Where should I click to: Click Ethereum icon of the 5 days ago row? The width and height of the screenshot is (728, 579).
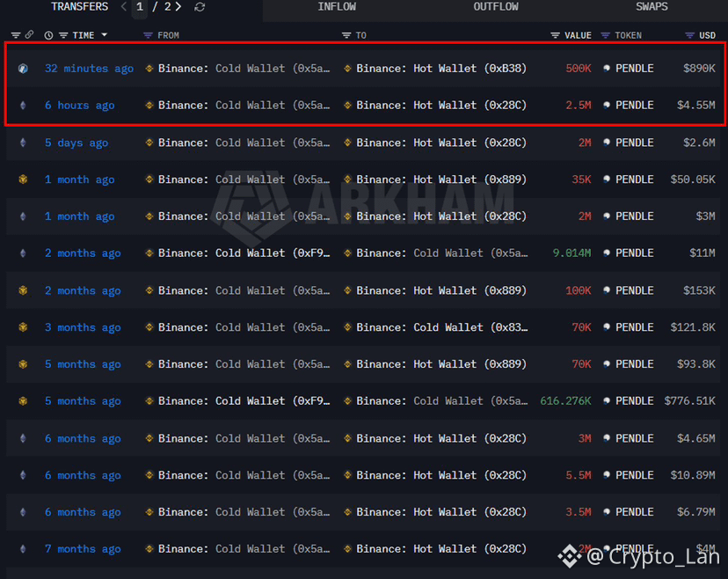click(x=23, y=143)
